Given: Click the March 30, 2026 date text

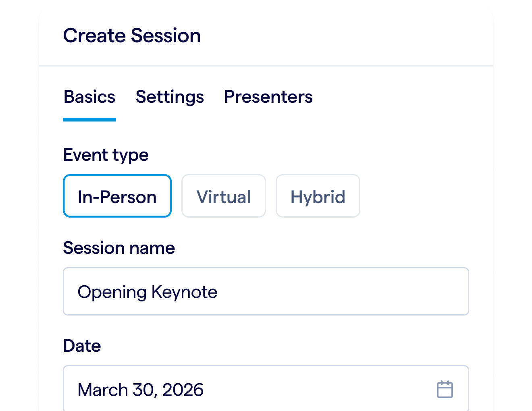Looking at the screenshot, I should pyautogui.click(x=140, y=390).
